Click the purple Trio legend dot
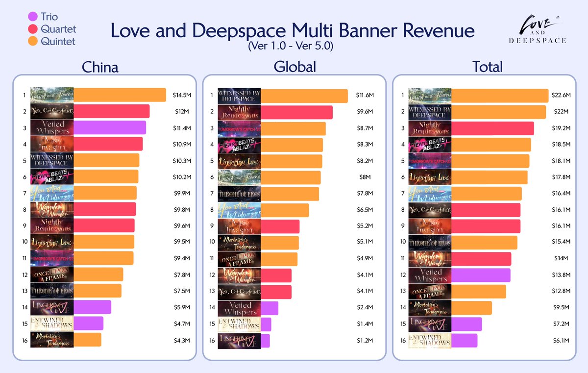Viewport: 588px width, 373px height. (x=34, y=17)
